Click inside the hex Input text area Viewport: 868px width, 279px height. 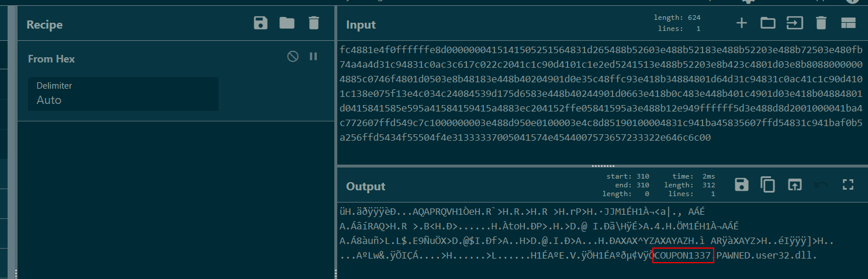[x=602, y=102]
